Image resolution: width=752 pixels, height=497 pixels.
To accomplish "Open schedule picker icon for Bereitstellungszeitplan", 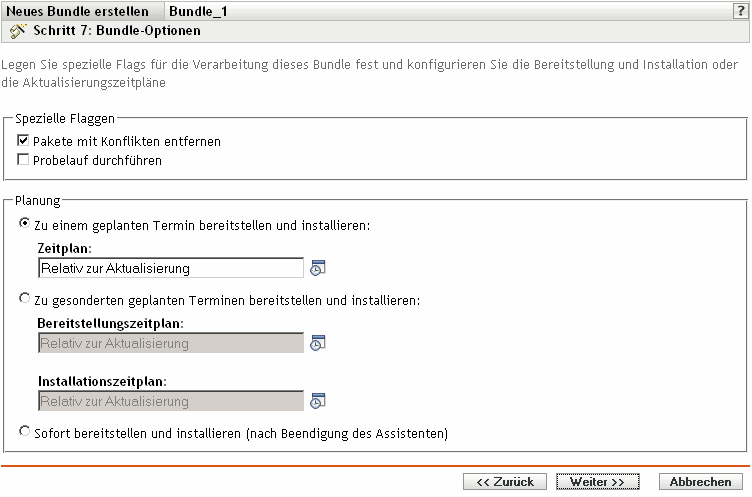I will 318,343.
